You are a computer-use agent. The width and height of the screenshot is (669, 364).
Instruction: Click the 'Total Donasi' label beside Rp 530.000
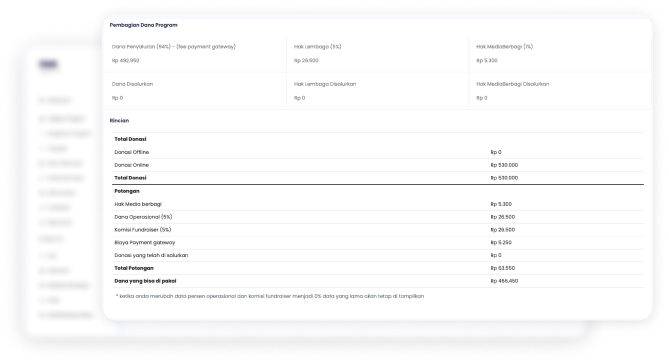[x=130, y=178]
